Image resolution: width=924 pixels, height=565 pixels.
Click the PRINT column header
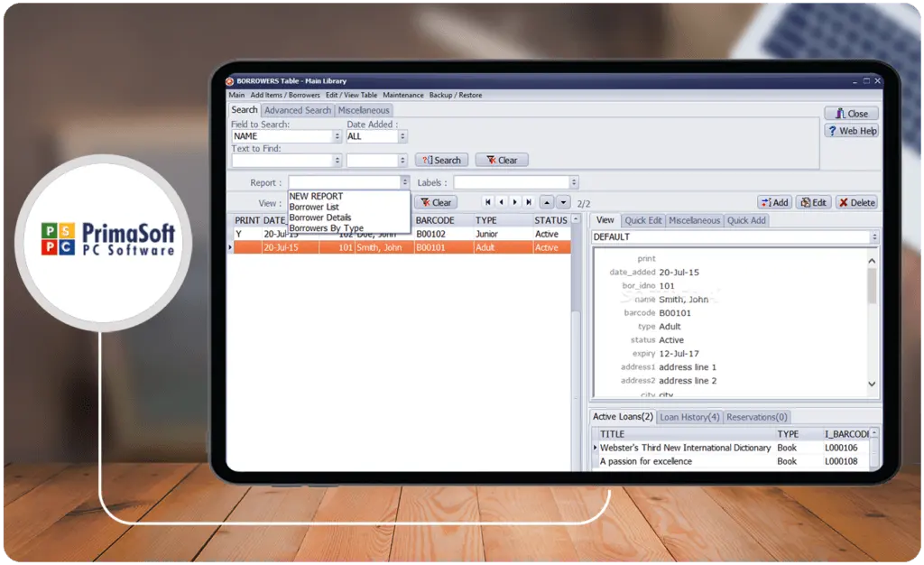pyautogui.click(x=247, y=220)
